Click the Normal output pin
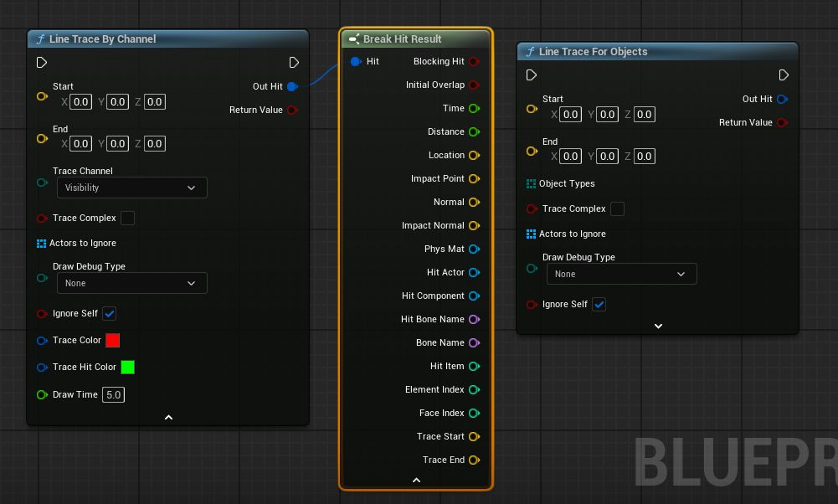 click(474, 202)
